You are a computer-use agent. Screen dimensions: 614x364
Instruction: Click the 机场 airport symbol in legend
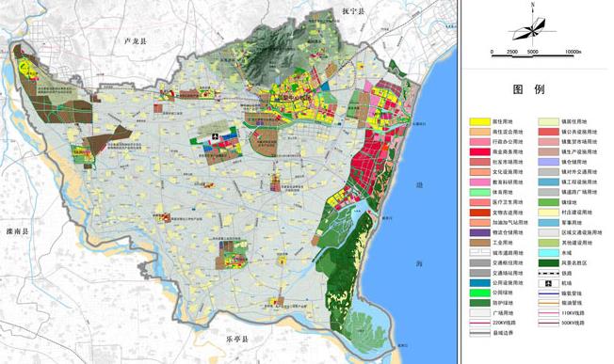pyautogui.click(x=548, y=283)
